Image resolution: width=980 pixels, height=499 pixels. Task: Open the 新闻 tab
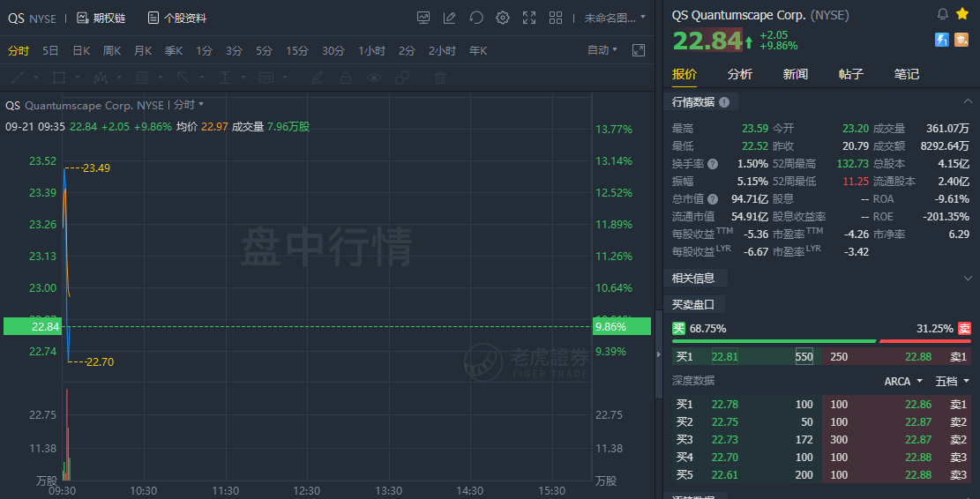click(796, 74)
